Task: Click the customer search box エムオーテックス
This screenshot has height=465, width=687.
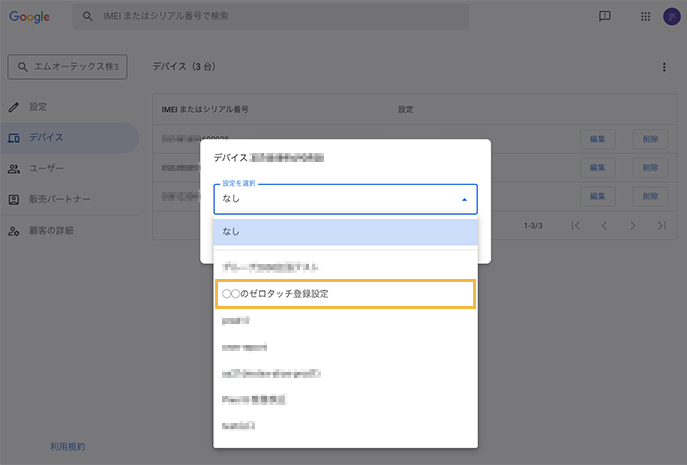Action: click(x=67, y=67)
